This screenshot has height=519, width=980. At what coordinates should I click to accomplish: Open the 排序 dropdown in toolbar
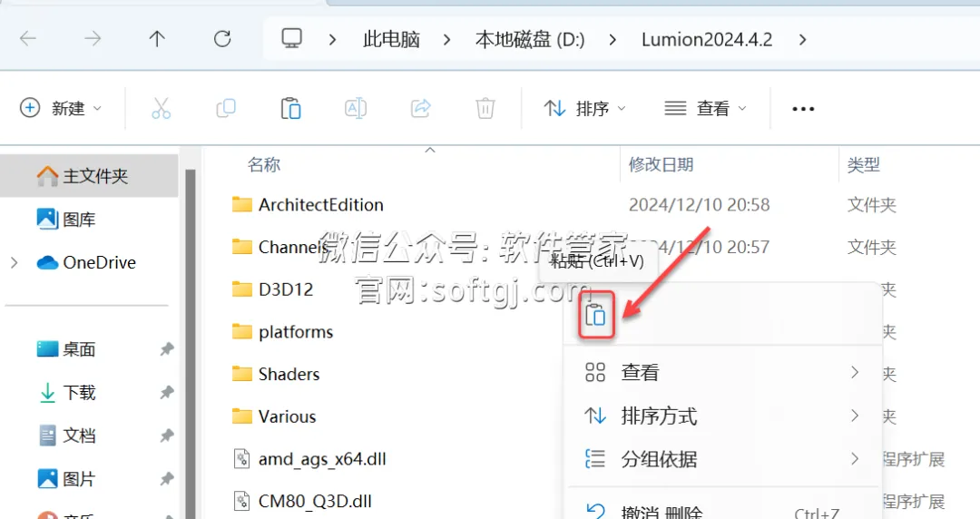click(584, 108)
